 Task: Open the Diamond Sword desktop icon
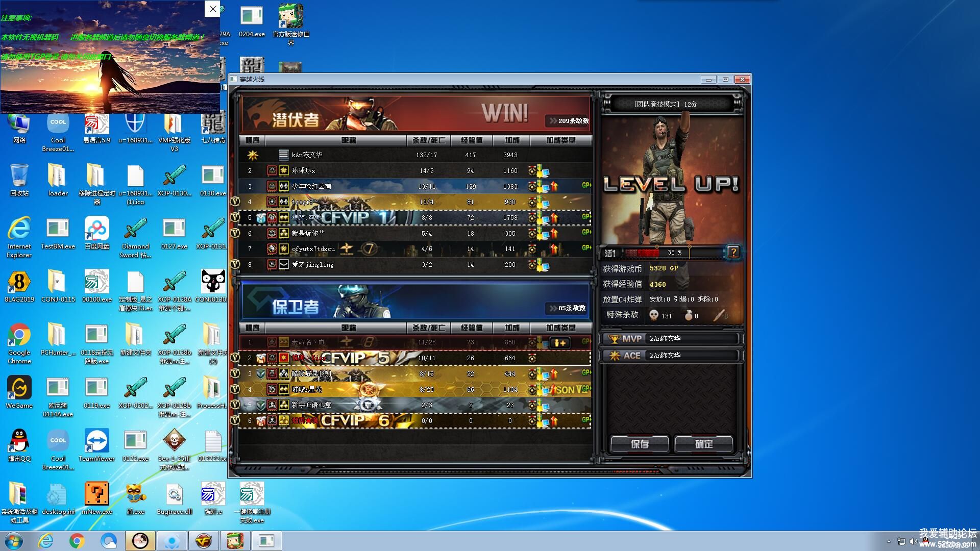point(135,237)
